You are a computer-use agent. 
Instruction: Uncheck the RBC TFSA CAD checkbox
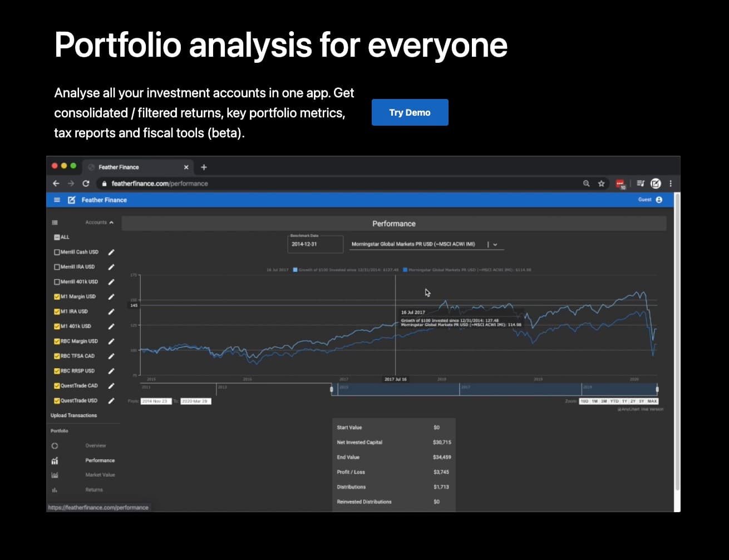[57, 356]
